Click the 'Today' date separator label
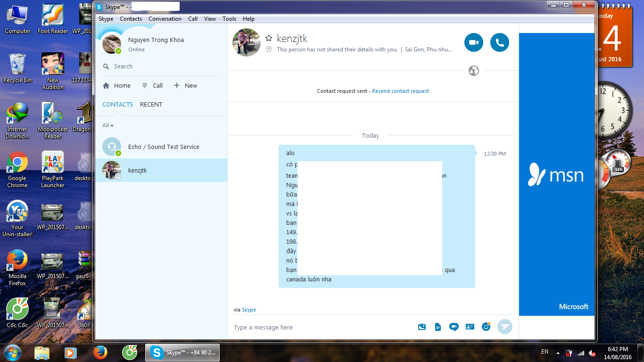 tap(371, 136)
